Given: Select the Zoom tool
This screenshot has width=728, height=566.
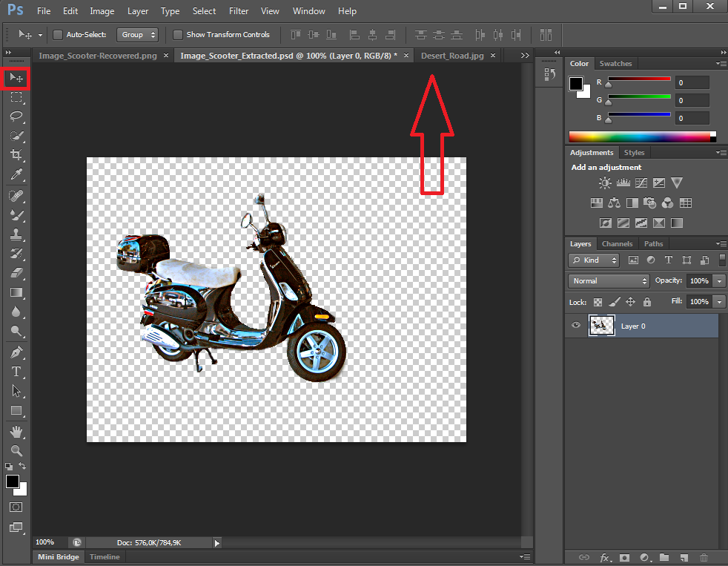Looking at the screenshot, I should click(16, 451).
